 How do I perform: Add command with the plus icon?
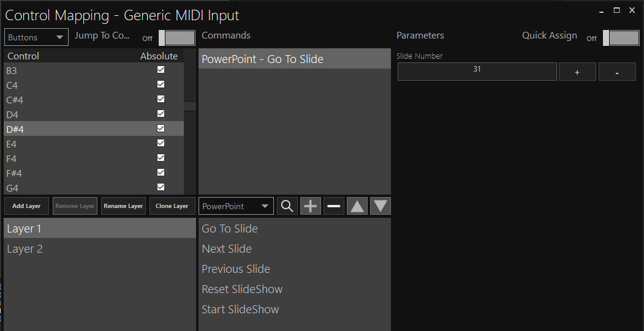pyautogui.click(x=311, y=206)
